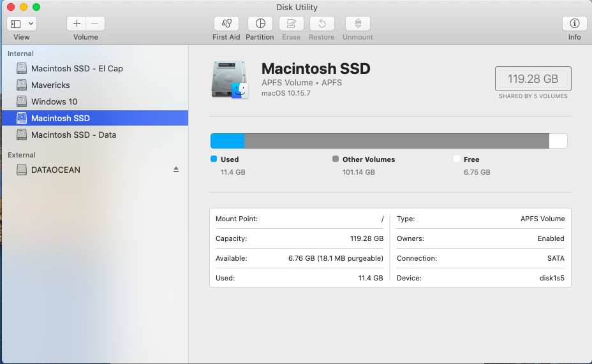Run First Aid on the volume

click(226, 24)
